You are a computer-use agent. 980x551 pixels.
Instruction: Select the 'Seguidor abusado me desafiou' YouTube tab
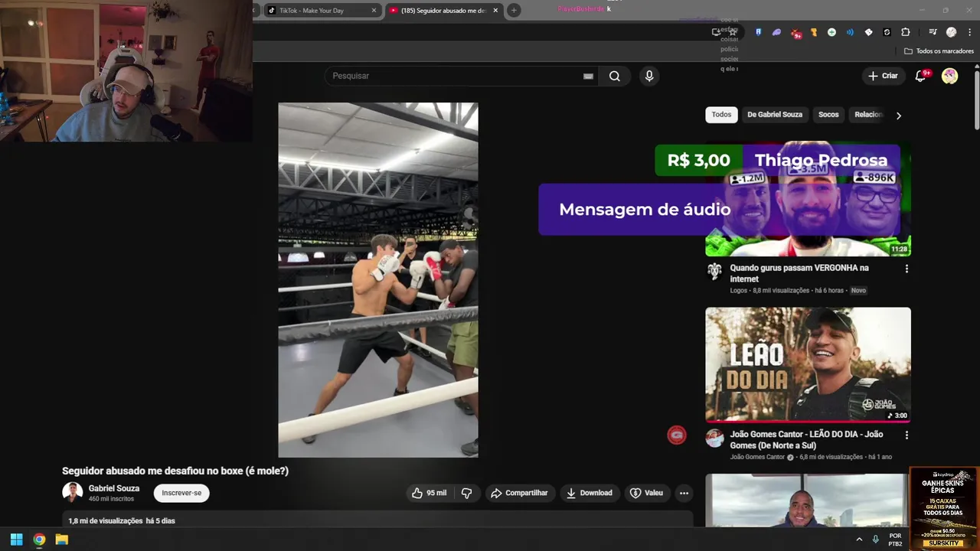coord(444,10)
